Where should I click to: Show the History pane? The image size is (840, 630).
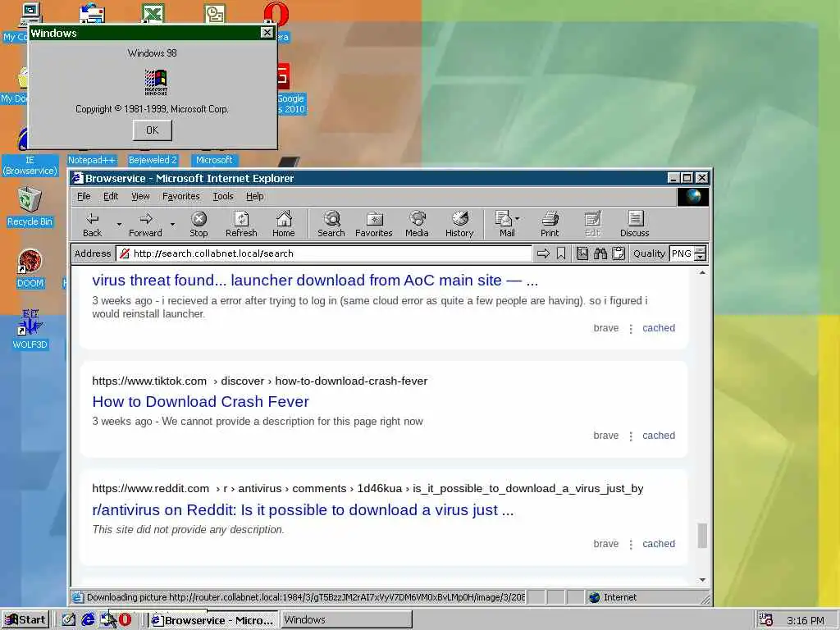click(459, 224)
